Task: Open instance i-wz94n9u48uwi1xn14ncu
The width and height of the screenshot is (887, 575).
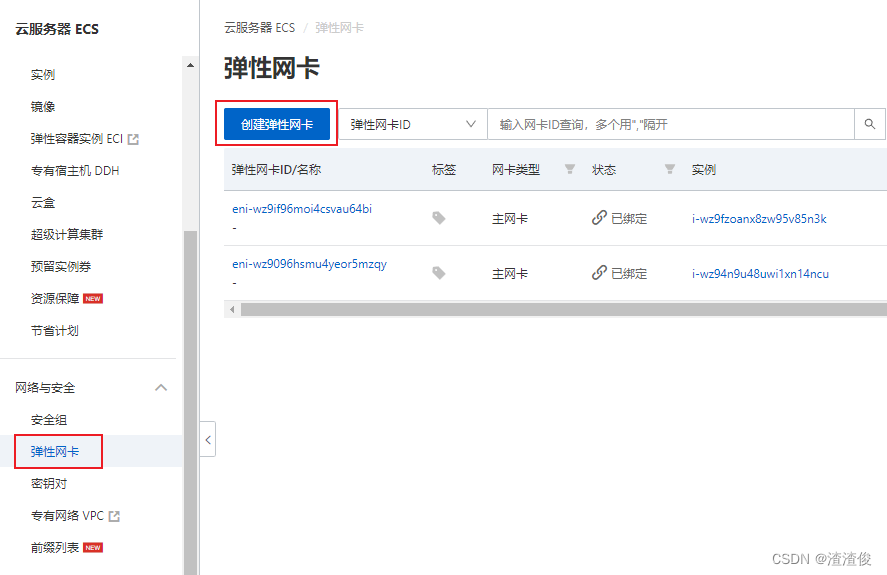Action: click(760, 274)
